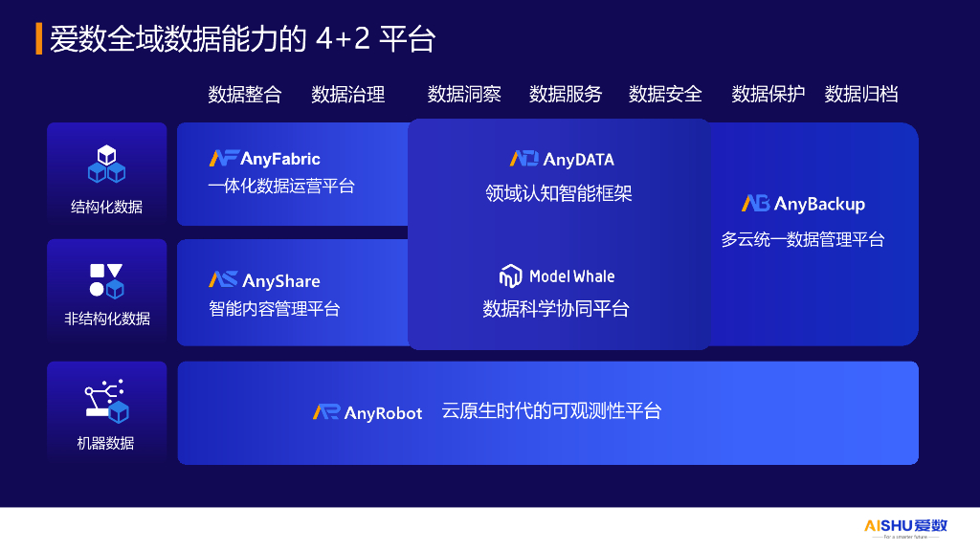Click 领域认知智能框架 description text

559,193
